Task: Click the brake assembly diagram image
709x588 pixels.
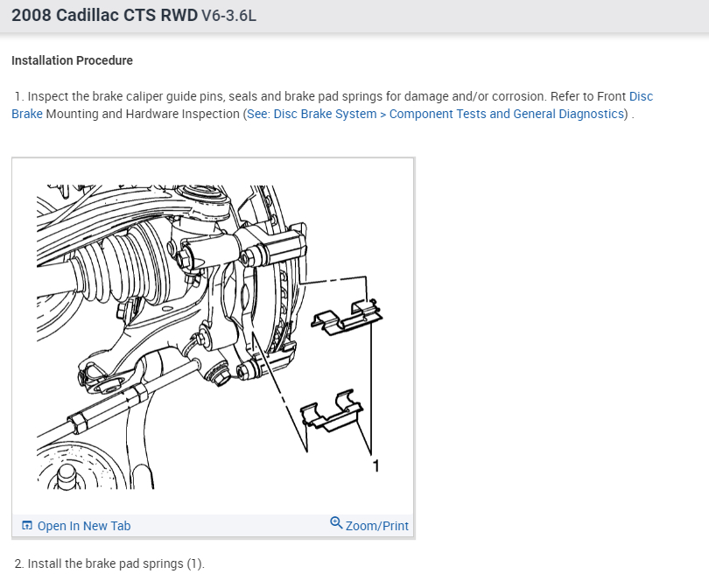Action: (213, 337)
